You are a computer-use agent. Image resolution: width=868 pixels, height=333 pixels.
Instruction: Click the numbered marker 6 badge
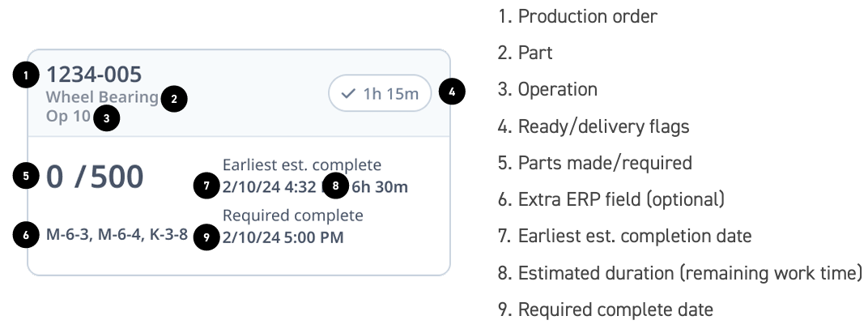[x=26, y=236]
